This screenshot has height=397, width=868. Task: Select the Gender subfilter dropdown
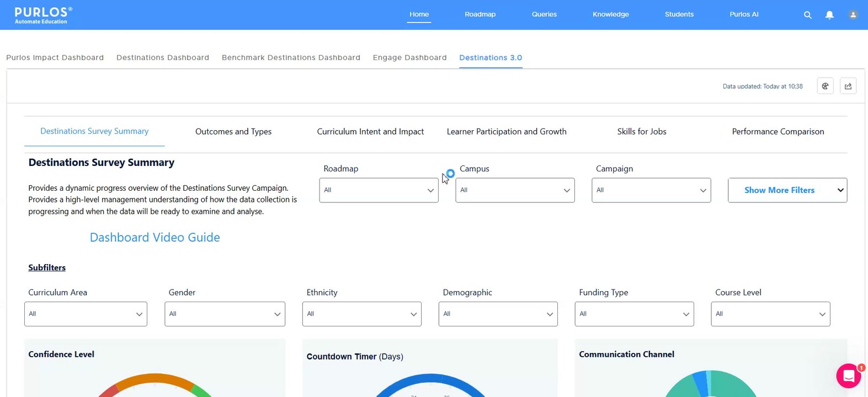point(225,314)
